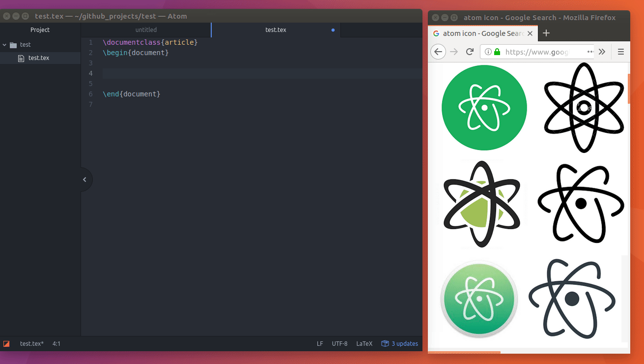The width and height of the screenshot is (644, 364).
Task: Open a new tab in Firefox
Action: 546,33
